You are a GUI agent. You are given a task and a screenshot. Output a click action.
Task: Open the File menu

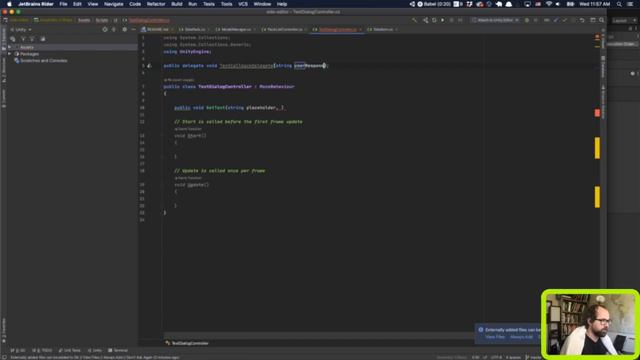point(63,4)
